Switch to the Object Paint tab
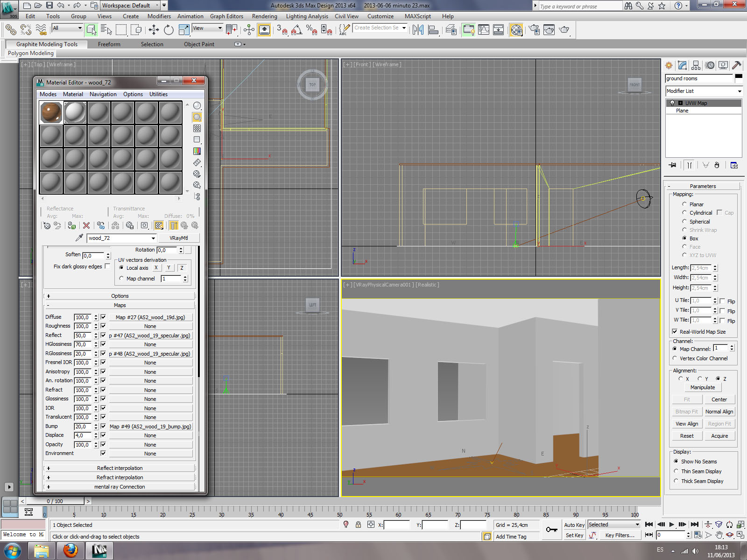 coord(199,44)
